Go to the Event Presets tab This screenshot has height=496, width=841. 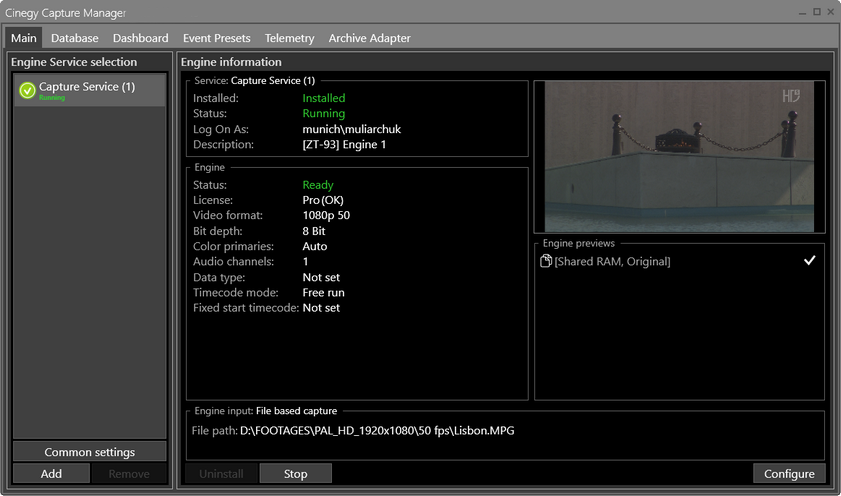click(x=217, y=38)
